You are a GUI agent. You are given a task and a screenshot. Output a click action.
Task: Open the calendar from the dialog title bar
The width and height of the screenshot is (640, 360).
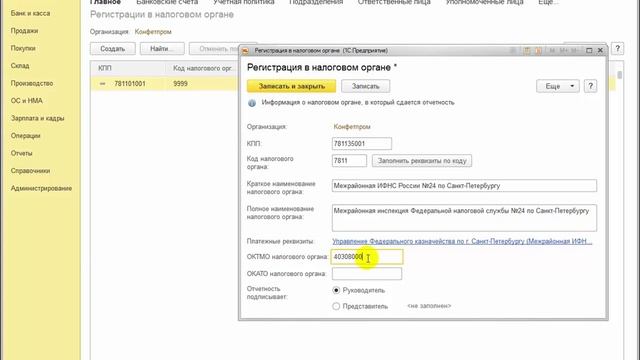pyautogui.click(x=538, y=51)
